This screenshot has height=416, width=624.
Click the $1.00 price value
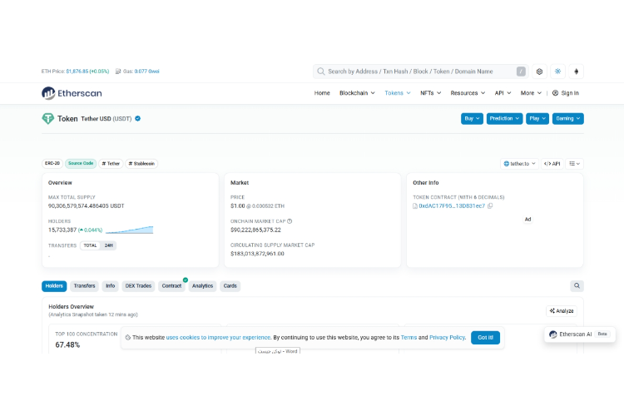pos(238,206)
